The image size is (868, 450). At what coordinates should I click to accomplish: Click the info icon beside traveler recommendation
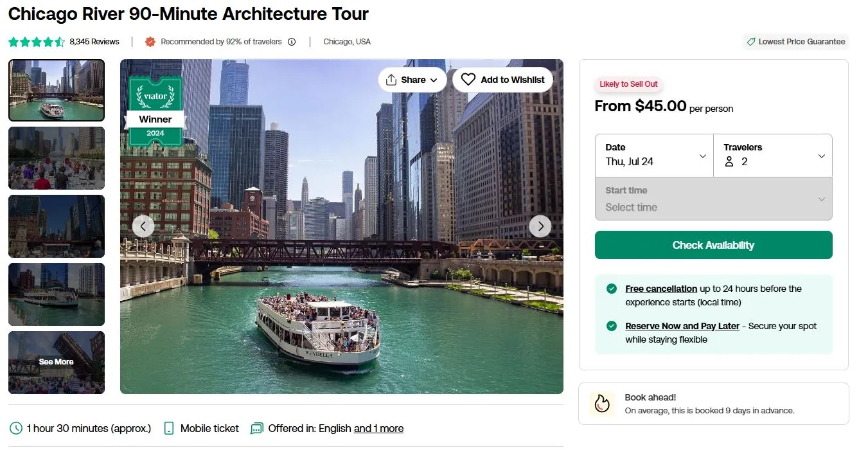point(292,42)
